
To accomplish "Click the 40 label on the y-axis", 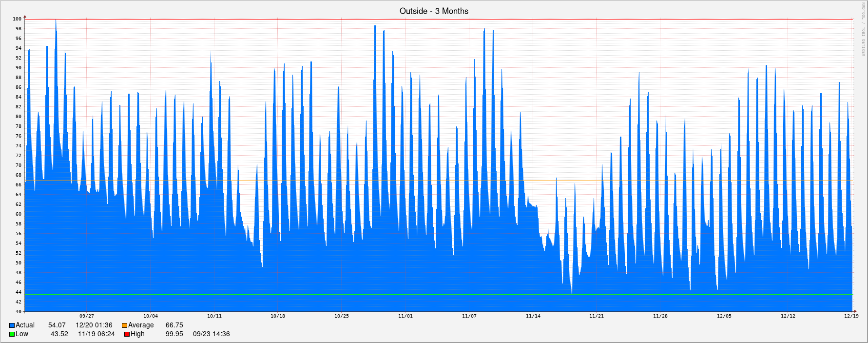I will coord(18,312).
